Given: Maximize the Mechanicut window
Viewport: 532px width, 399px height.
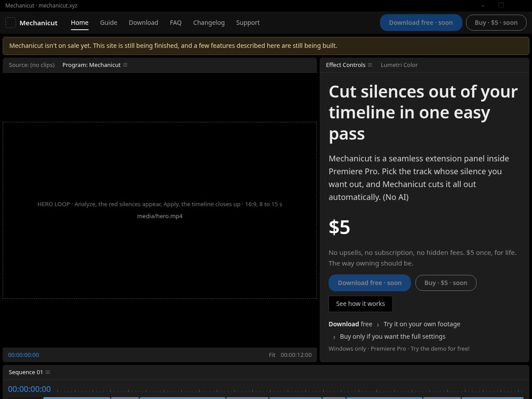Looking at the screenshot, I should point(501,5).
